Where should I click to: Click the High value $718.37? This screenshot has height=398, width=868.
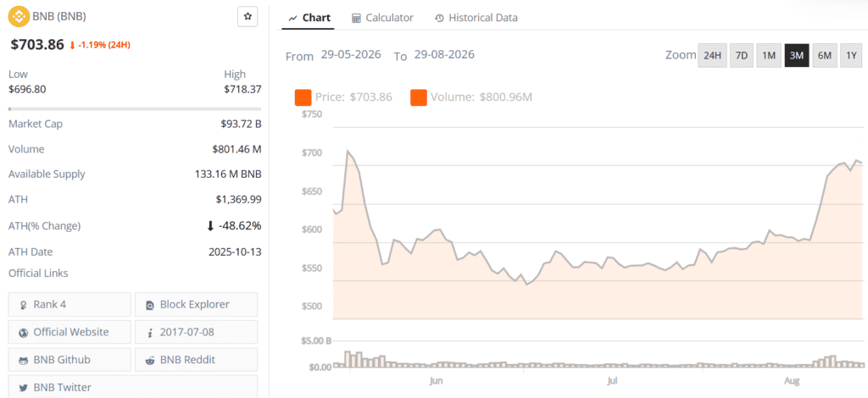(x=242, y=89)
